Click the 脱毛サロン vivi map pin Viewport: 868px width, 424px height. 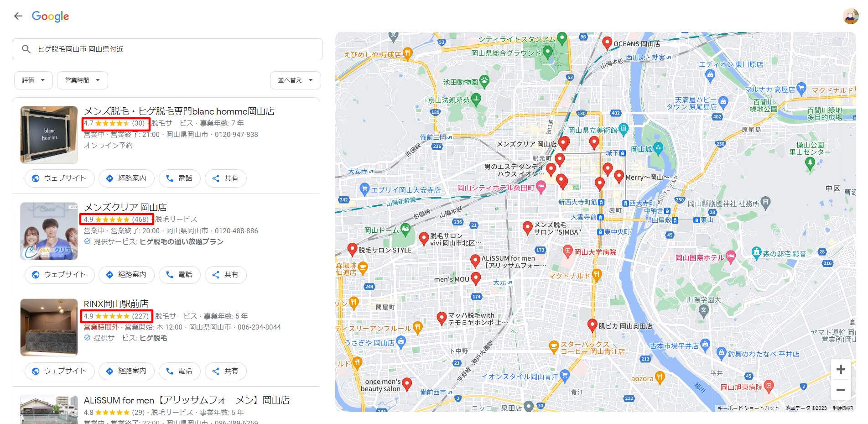pyautogui.click(x=424, y=238)
